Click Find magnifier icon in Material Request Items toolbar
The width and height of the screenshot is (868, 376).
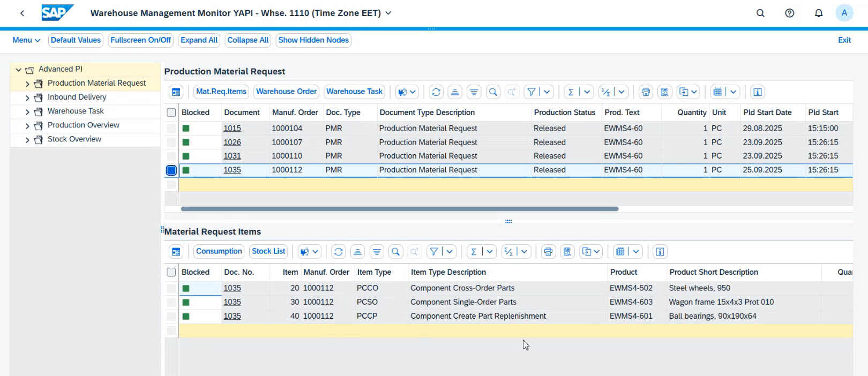(x=395, y=252)
